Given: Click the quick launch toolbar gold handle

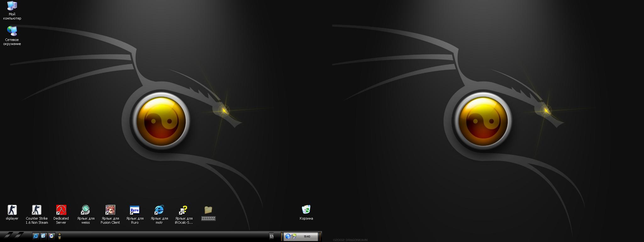Looking at the screenshot, I should click(59, 236).
